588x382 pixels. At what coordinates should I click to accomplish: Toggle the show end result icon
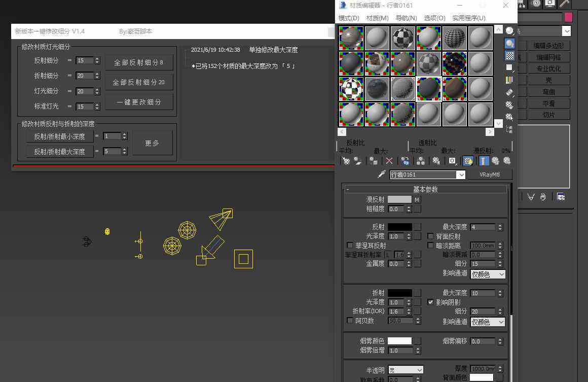tap(484, 161)
